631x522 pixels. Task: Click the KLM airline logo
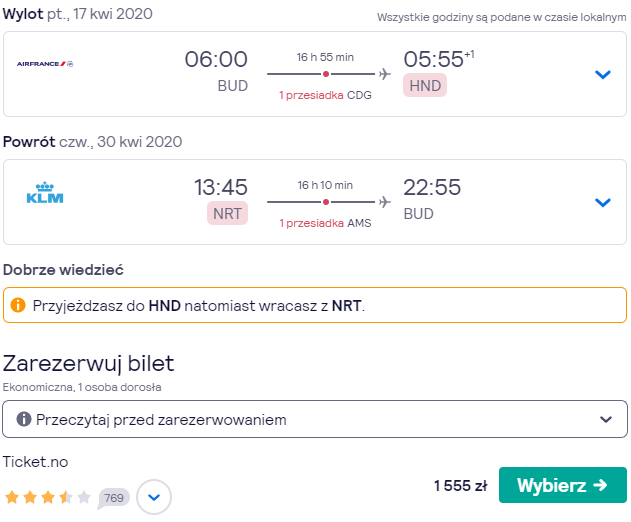[x=45, y=193]
